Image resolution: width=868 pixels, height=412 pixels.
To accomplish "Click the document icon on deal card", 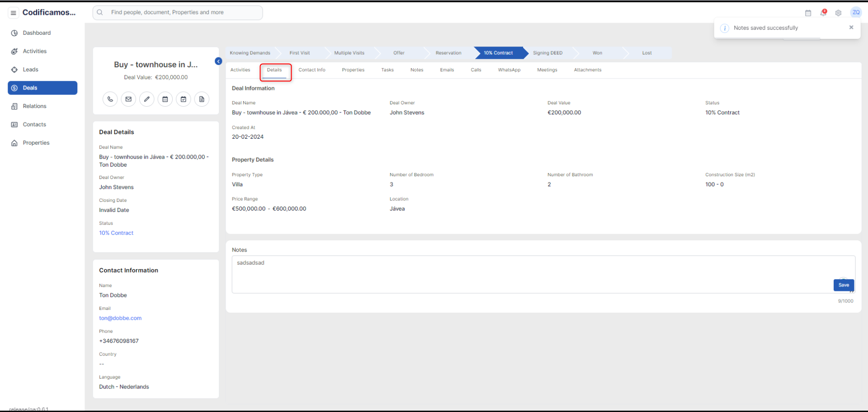I will point(202,99).
